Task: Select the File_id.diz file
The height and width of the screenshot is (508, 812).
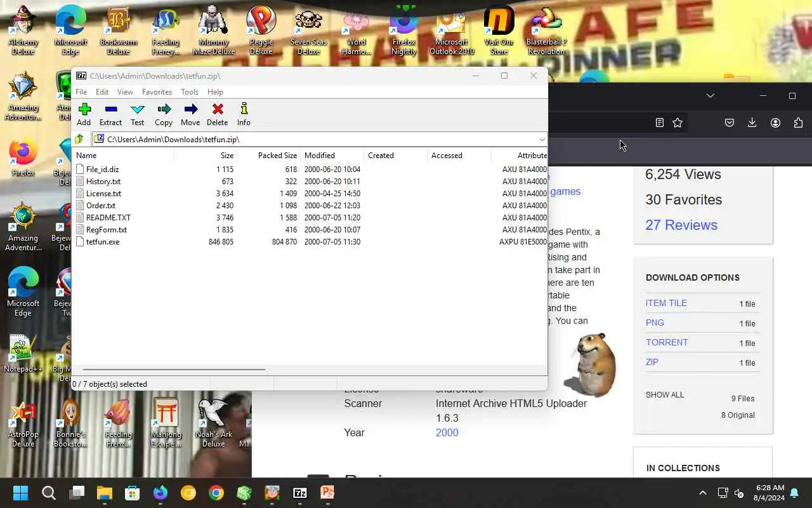Action: 102,170
